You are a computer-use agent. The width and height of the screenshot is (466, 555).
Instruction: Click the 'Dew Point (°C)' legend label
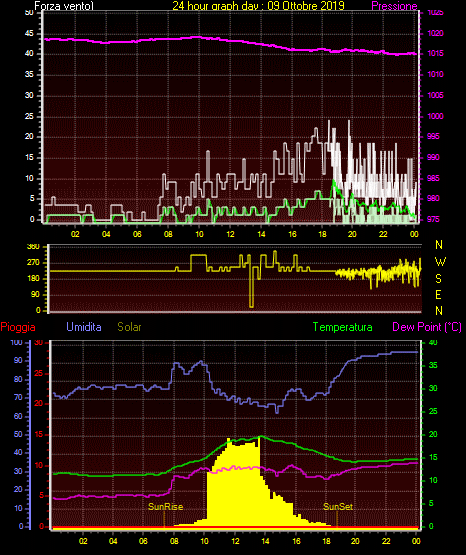(427, 326)
